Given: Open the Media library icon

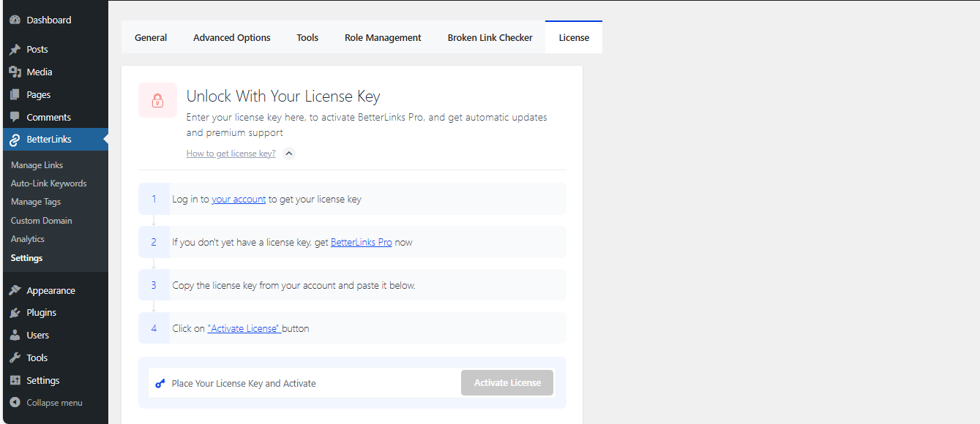Looking at the screenshot, I should click(16, 72).
